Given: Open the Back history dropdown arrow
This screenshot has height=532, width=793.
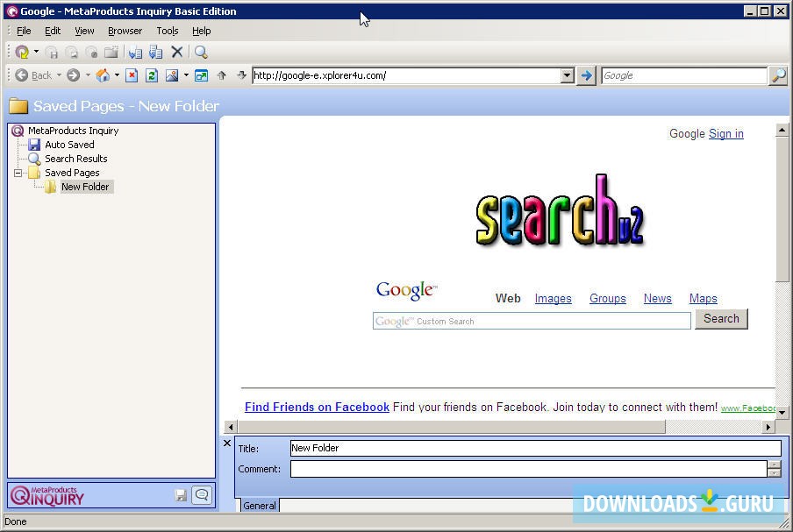Looking at the screenshot, I should click(59, 75).
